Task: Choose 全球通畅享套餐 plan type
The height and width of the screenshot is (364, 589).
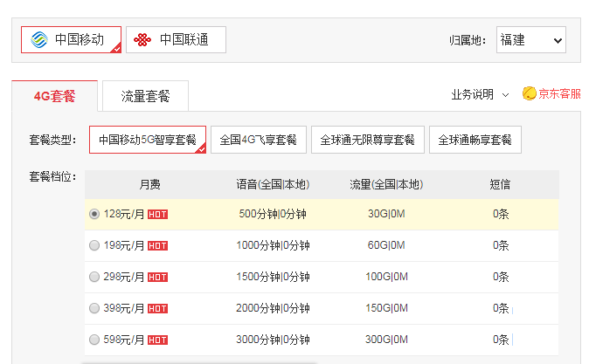Action: click(x=475, y=140)
